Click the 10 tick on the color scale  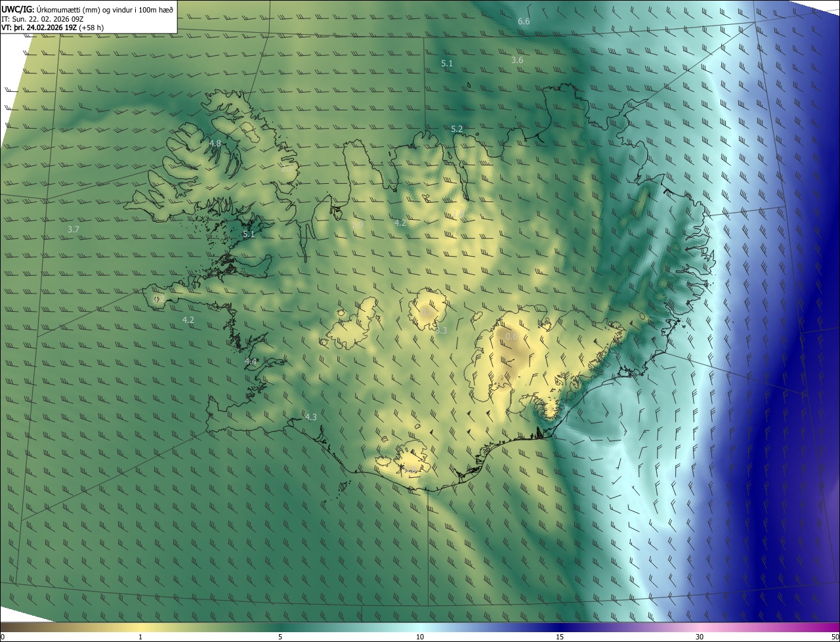pyautogui.click(x=420, y=637)
